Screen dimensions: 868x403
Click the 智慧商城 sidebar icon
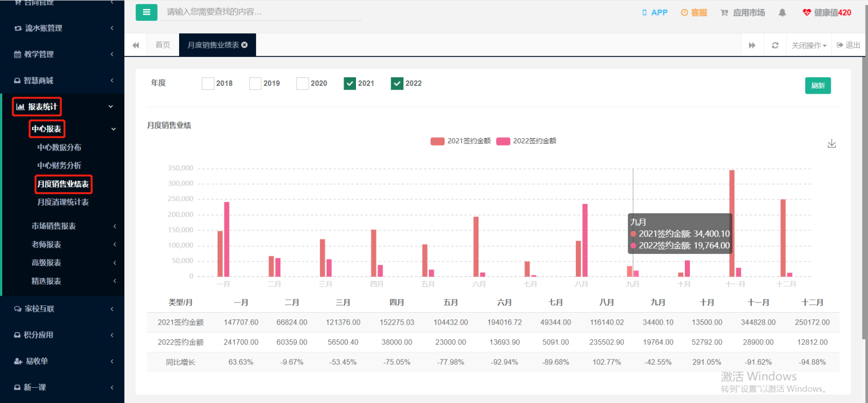[18, 81]
